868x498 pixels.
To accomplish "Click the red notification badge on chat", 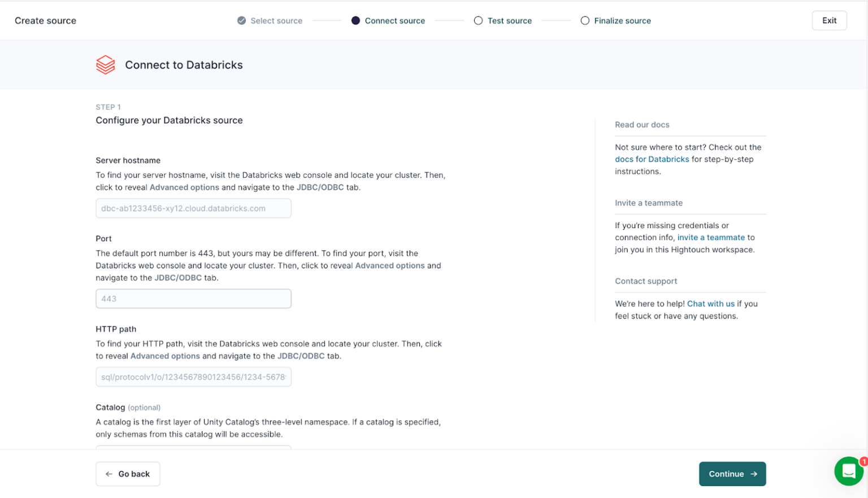I will point(863,461).
